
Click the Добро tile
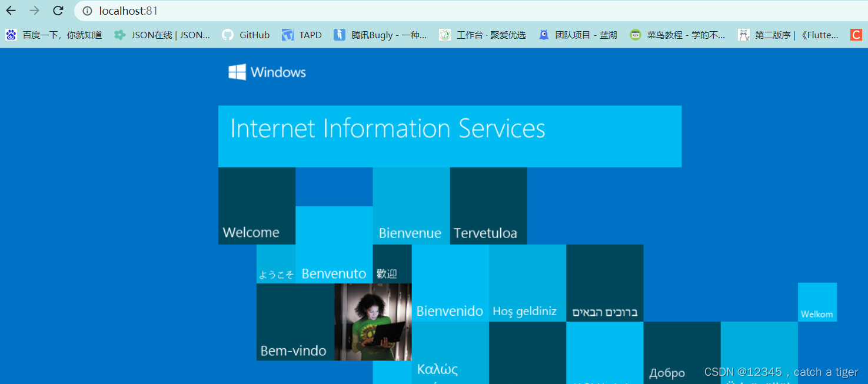coord(681,353)
